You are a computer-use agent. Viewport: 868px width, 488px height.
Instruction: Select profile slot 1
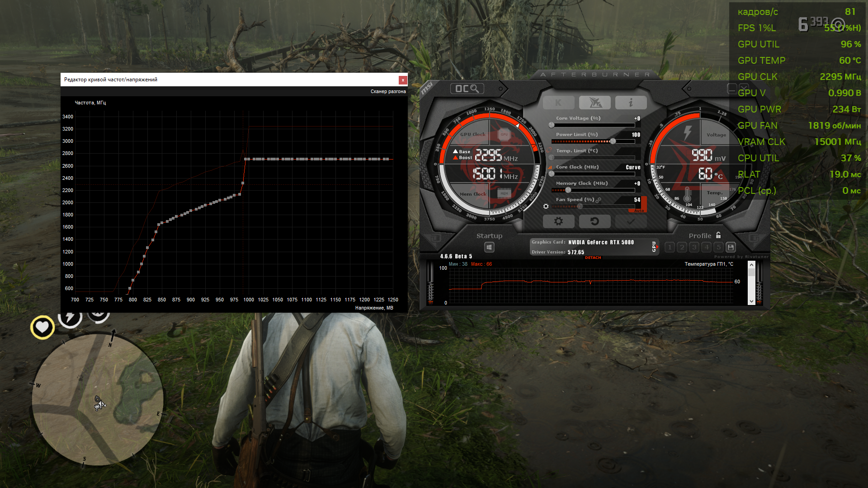pos(670,247)
